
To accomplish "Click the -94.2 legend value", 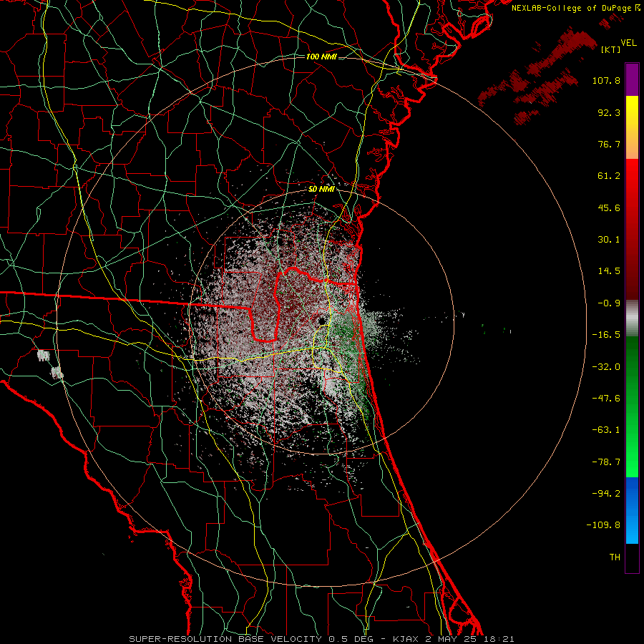I will (606, 493).
